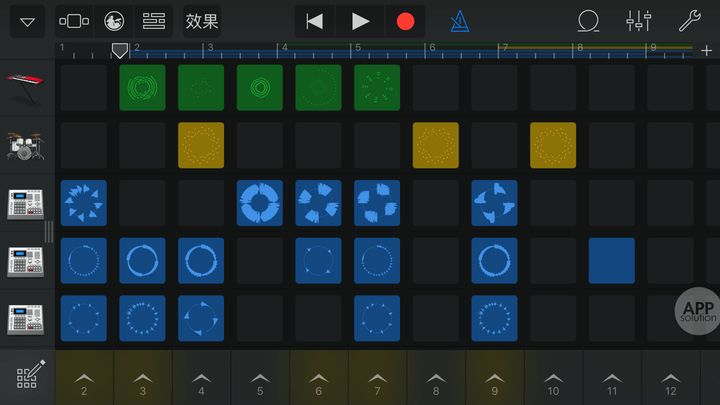Viewport: 720px width, 405px height.
Task: Trigger column 9 arrow
Action: [494, 378]
